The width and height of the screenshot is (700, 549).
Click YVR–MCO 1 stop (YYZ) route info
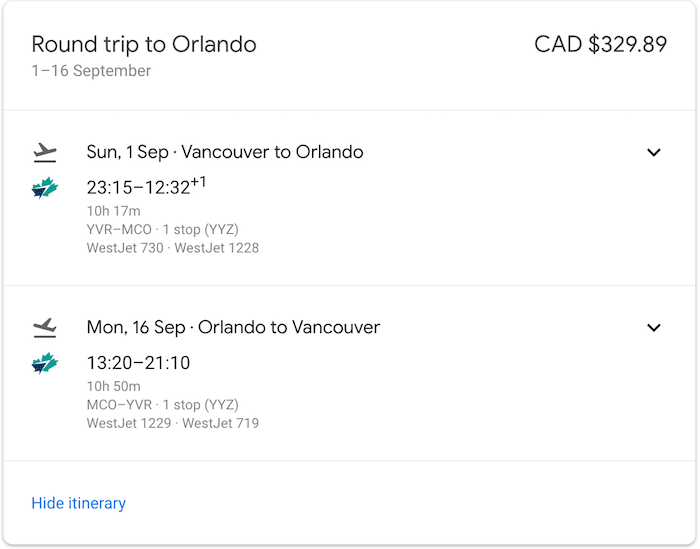162,230
